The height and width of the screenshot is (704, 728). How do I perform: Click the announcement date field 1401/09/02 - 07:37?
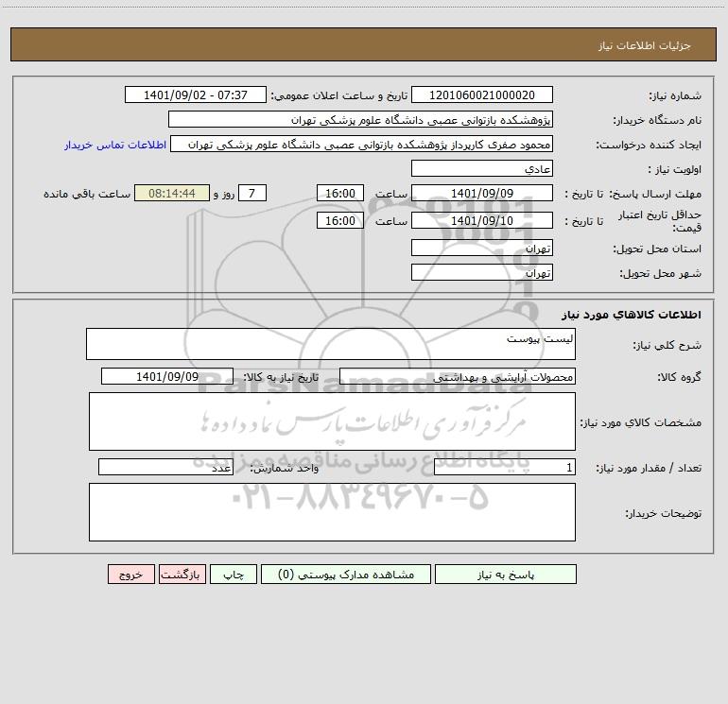pos(196,94)
